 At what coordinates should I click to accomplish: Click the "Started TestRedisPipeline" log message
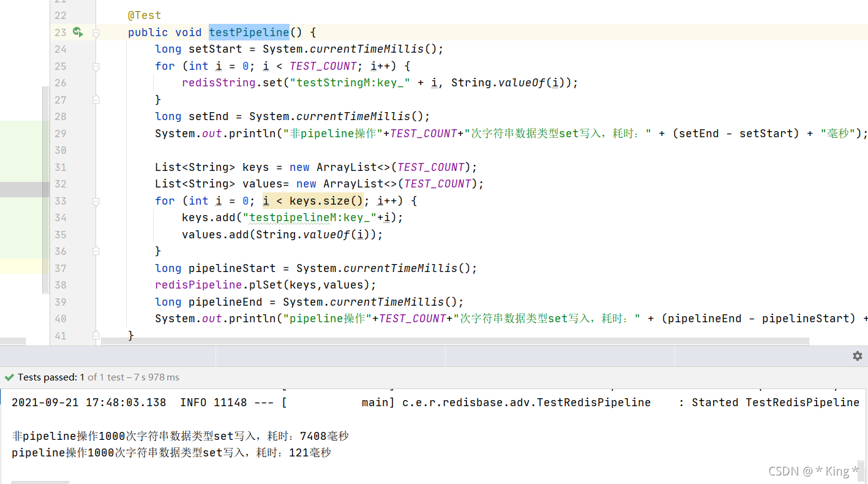[x=776, y=403]
